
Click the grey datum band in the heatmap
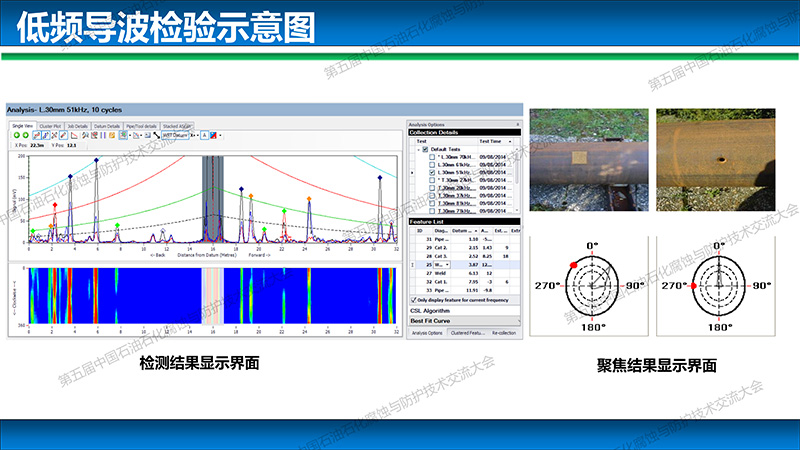tap(213, 295)
